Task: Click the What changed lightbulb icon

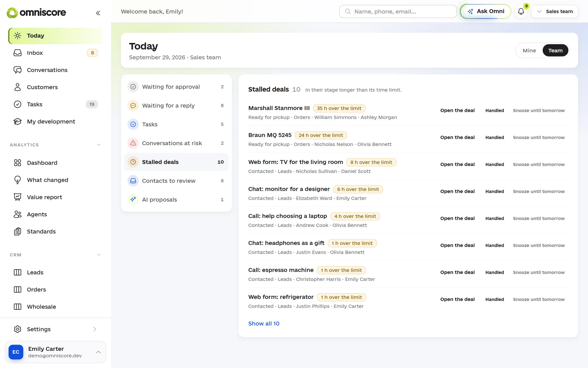Action: (x=18, y=180)
